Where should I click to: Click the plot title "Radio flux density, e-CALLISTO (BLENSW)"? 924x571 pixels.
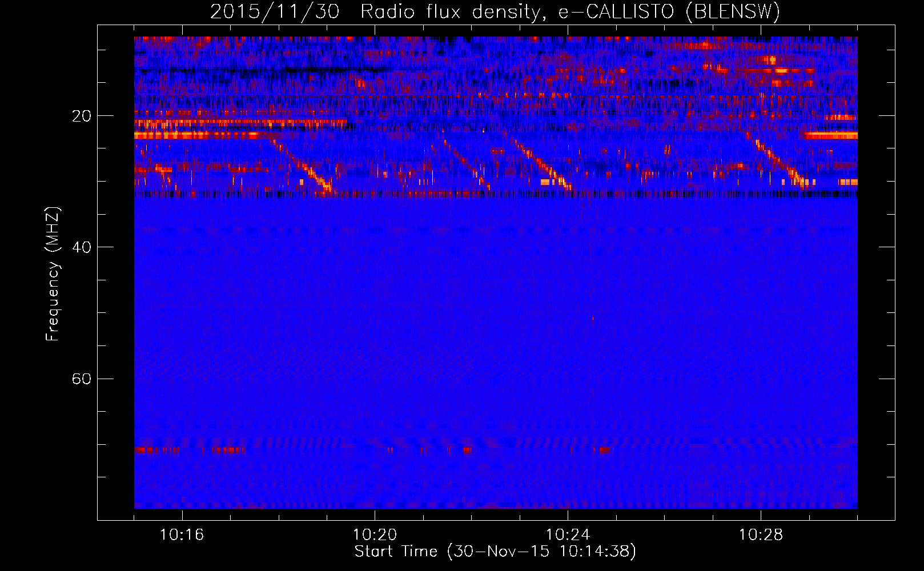570,11
